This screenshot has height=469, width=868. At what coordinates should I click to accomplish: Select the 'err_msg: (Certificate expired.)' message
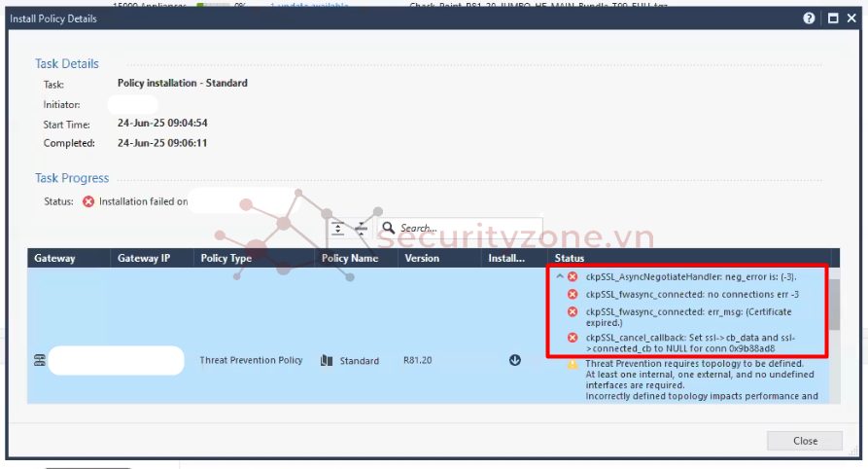(688, 317)
